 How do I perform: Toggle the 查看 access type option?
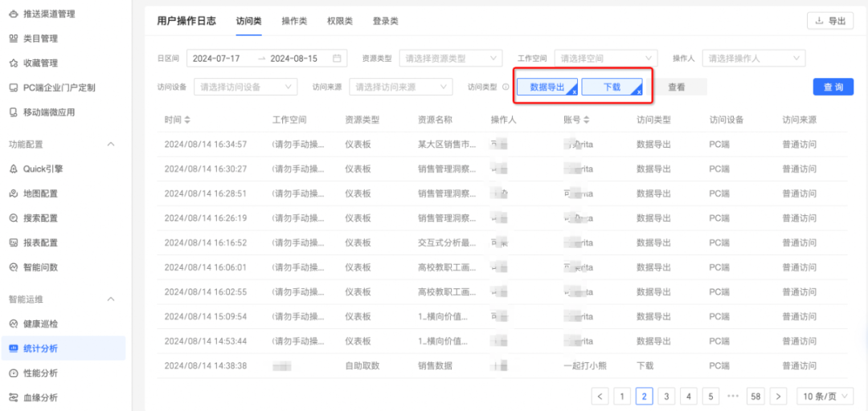click(x=676, y=87)
